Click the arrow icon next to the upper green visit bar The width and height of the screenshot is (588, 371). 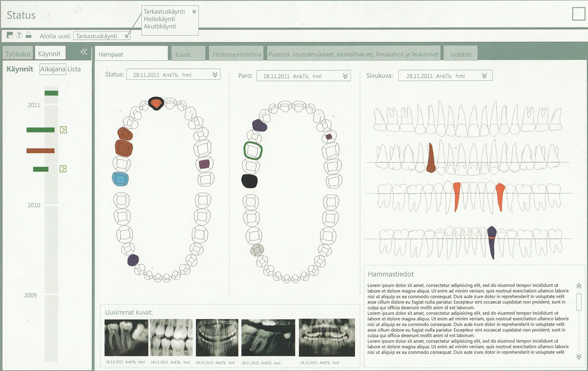[x=63, y=130]
